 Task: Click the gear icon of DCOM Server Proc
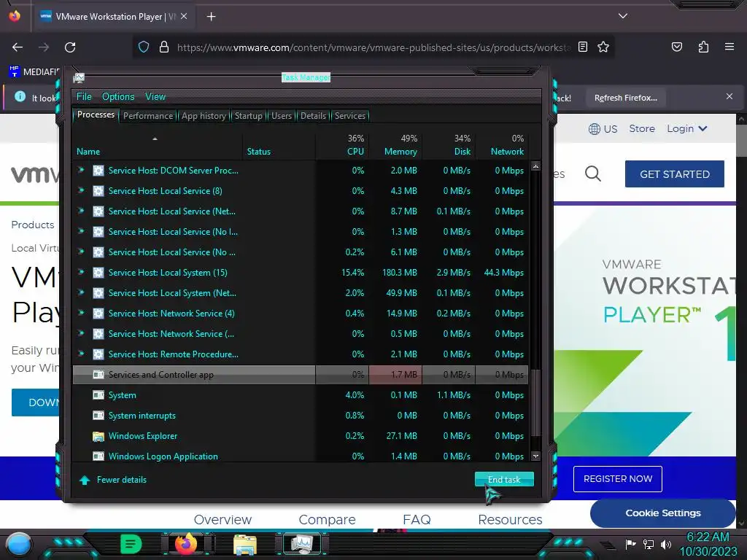point(98,171)
